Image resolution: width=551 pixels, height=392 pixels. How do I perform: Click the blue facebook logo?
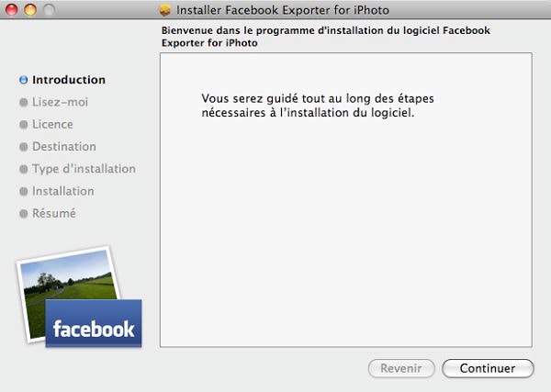click(94, 323)
